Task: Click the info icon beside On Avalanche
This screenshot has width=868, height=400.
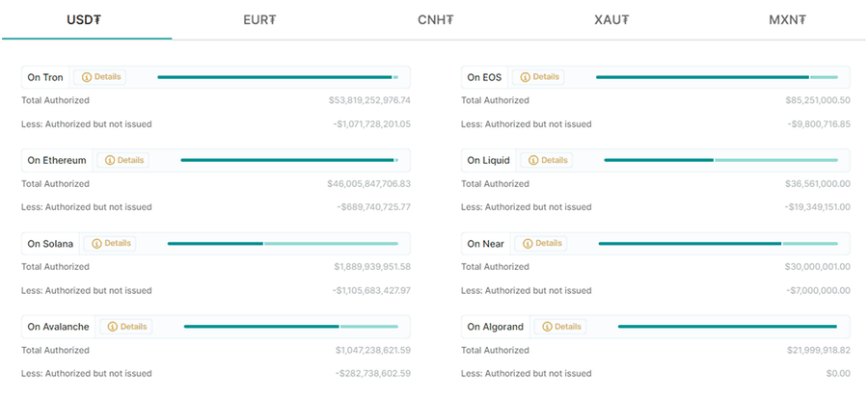Action: (x=113, y=327)
